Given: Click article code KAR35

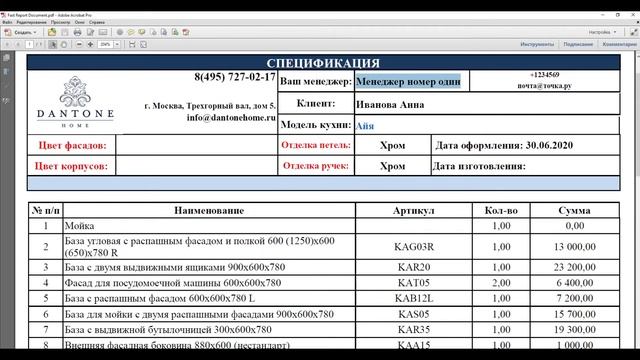Looking at the screenshot, I should pyautogui.click(x=414, y=329).
